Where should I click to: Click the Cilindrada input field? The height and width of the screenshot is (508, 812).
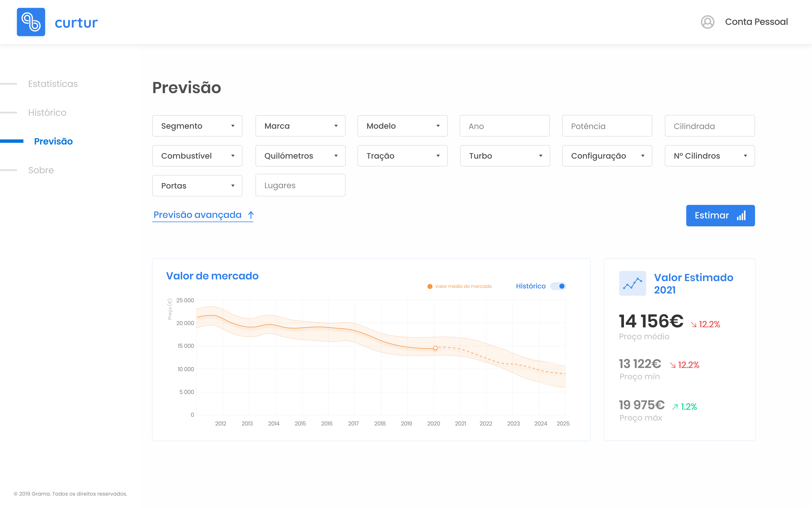(x=710, y=126)
